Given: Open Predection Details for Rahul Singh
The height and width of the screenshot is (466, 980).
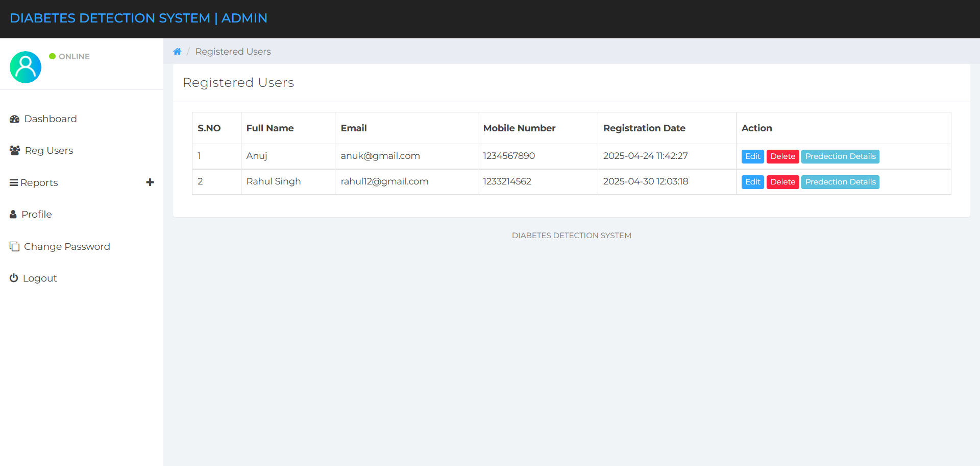Looking at the screenshot, I should pos(840,181).
